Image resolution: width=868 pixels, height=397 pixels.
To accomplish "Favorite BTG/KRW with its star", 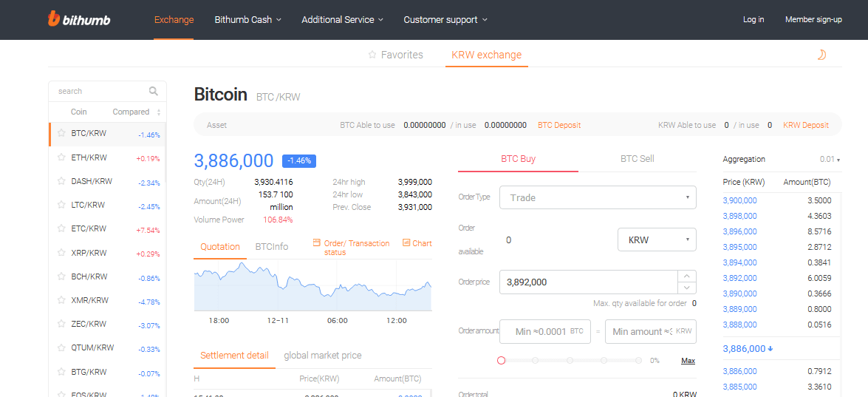I will coord(61,372).
